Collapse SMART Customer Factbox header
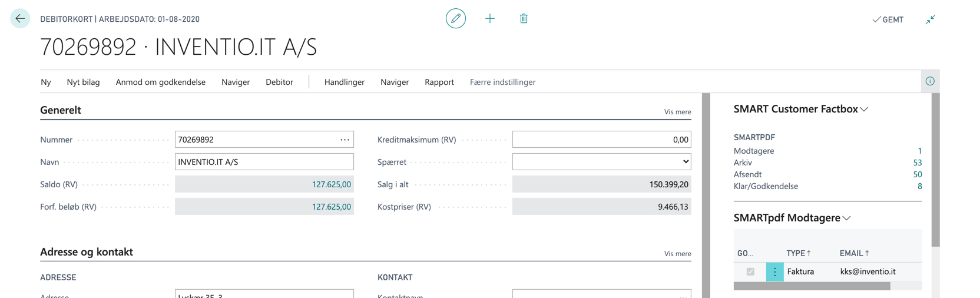980x298 pixels. click(800, 109)
